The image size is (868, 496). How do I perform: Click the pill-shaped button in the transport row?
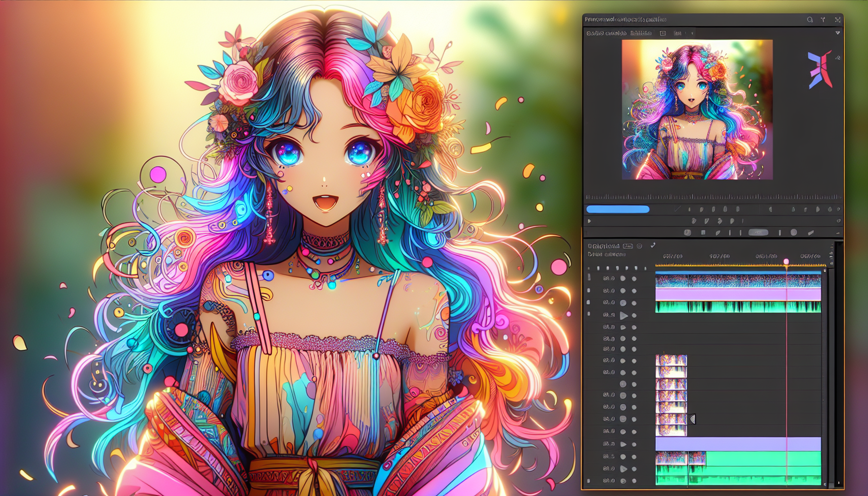(758, 232)
